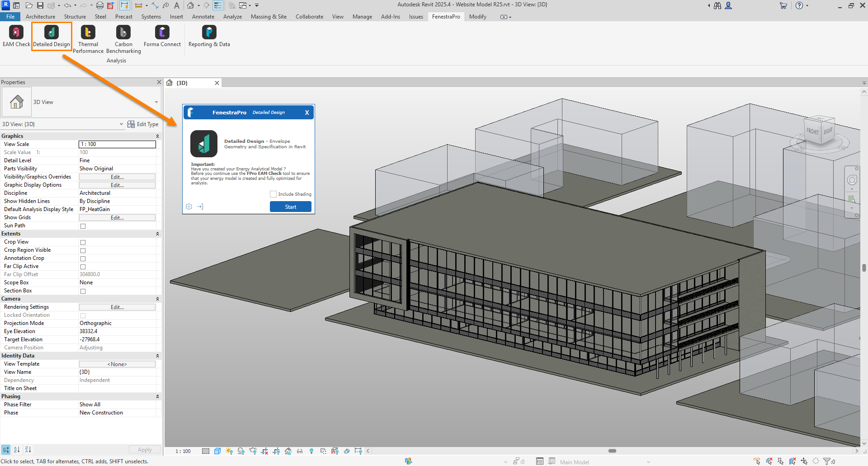Enable the Section Box checkbox
Image resolution: width=868 pixels, height=466 pixels.
pos(83,291)
